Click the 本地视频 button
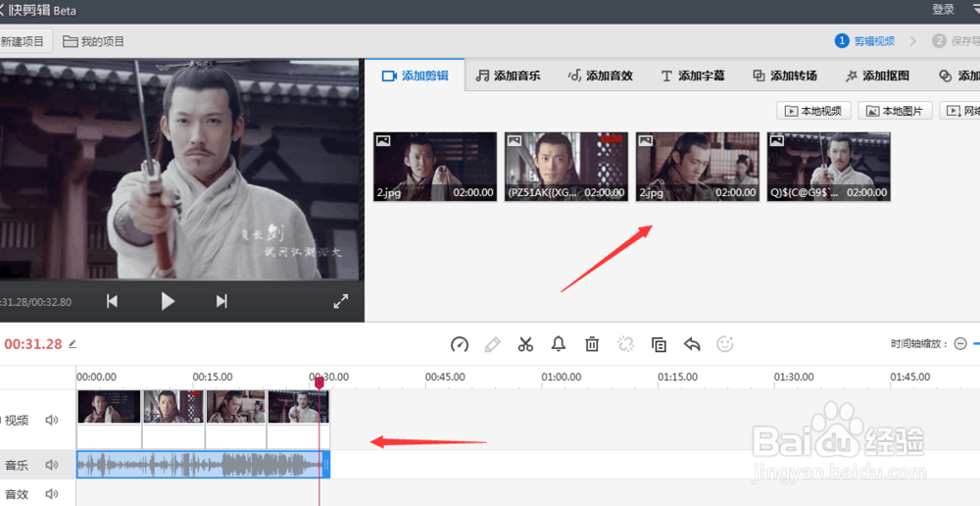Screen dimensions: 980x506 click(813, 111)
